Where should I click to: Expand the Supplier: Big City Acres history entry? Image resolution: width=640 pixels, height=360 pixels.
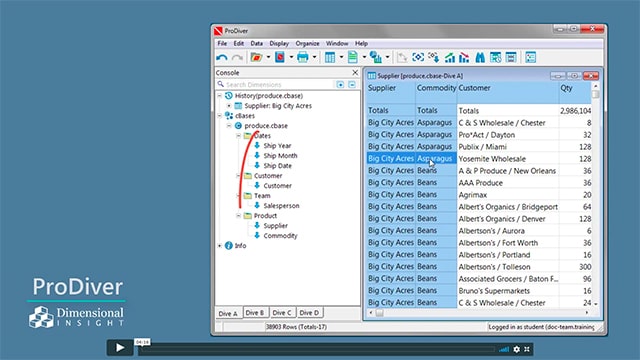point(229,106)
